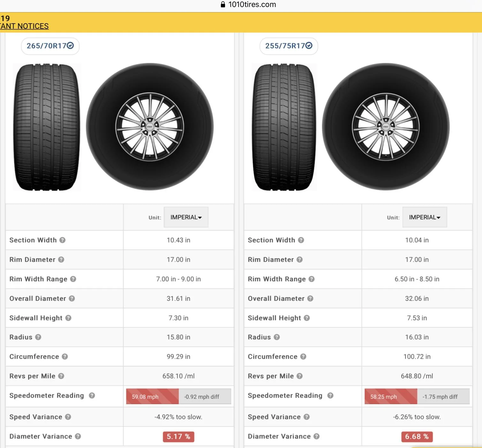Image resolution: width=482 pixels, height=448 pixels.
Task: Click help icon next to right Section Width
Action: point(301,240)
